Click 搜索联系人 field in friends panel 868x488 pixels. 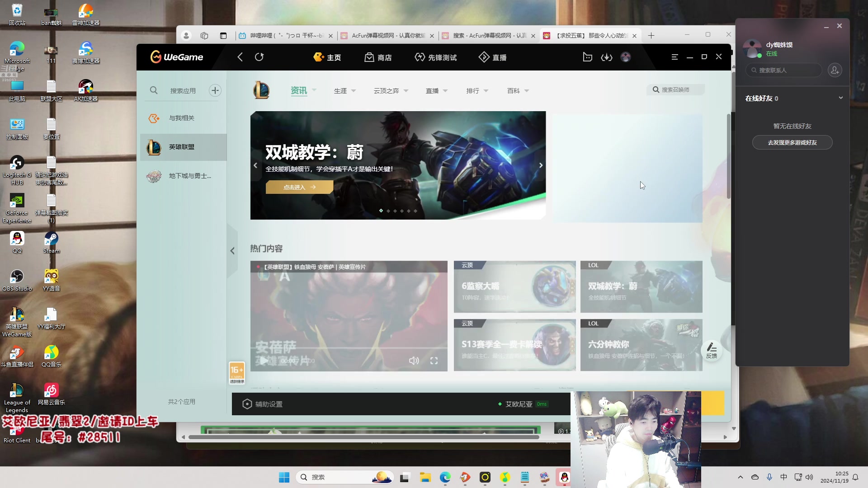coord(783,70)
